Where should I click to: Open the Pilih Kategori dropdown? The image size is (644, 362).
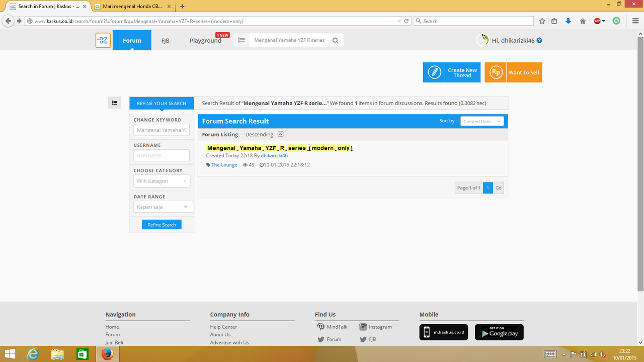(162, 181)
